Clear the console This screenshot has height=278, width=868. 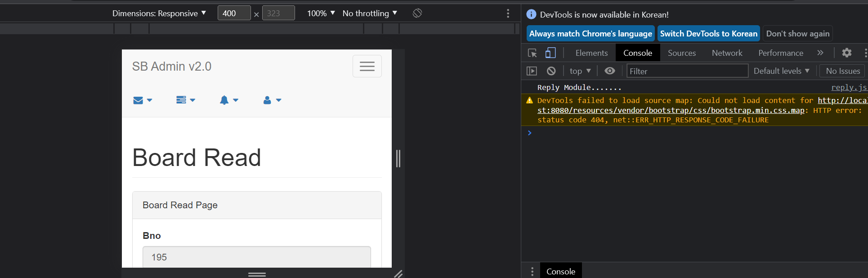(x=551, y=71)
